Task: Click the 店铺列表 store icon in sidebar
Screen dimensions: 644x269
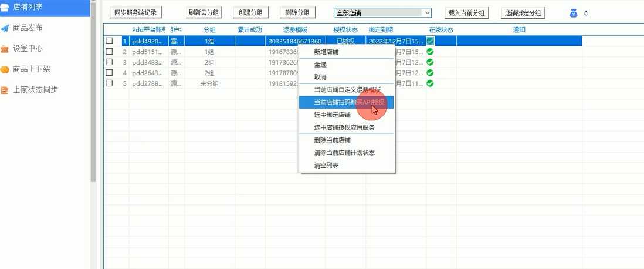Action: [x=5, y=6]
